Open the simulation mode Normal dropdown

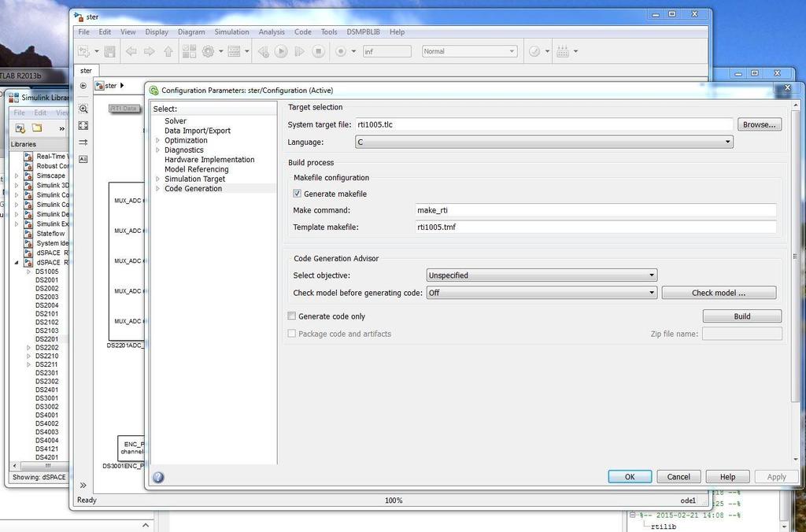469,51
